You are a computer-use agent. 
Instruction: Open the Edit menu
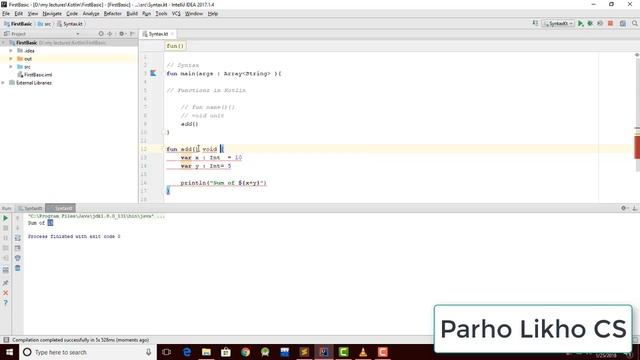click(19, 13)
